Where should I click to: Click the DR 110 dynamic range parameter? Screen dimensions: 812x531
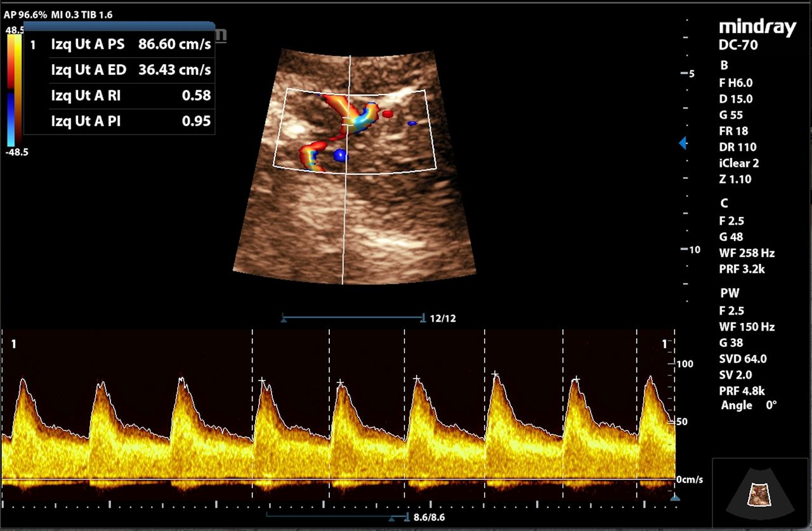click(738, 147)
